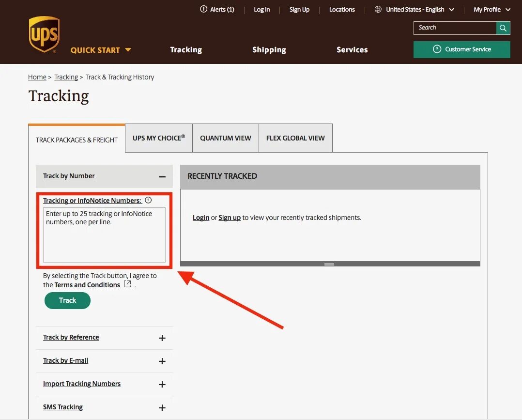The image size is (522, 420).
Task: Click the help icon beside Tracking or InfoNotice Numbers
Action: point(149,200)
